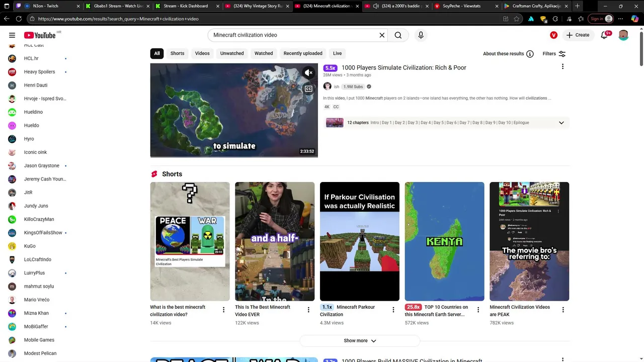Viewport: 644px width, 362px height.
Task: Click the browser Sign in profile button
Action: (x=602, y=19)
